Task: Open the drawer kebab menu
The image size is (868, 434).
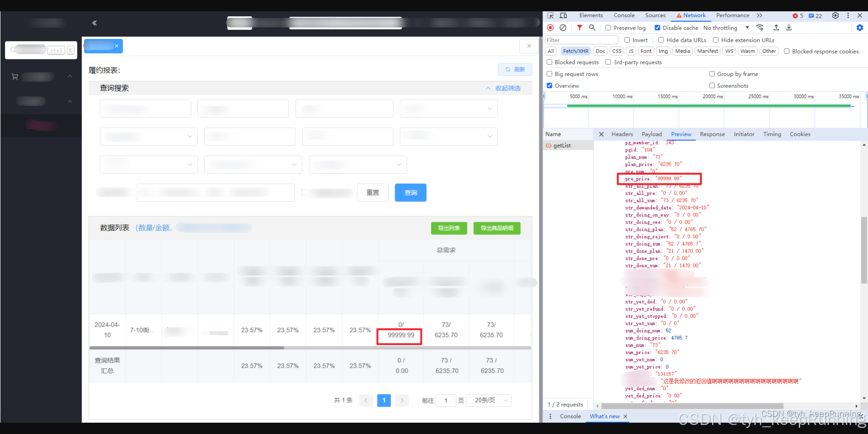Action: 550,416
